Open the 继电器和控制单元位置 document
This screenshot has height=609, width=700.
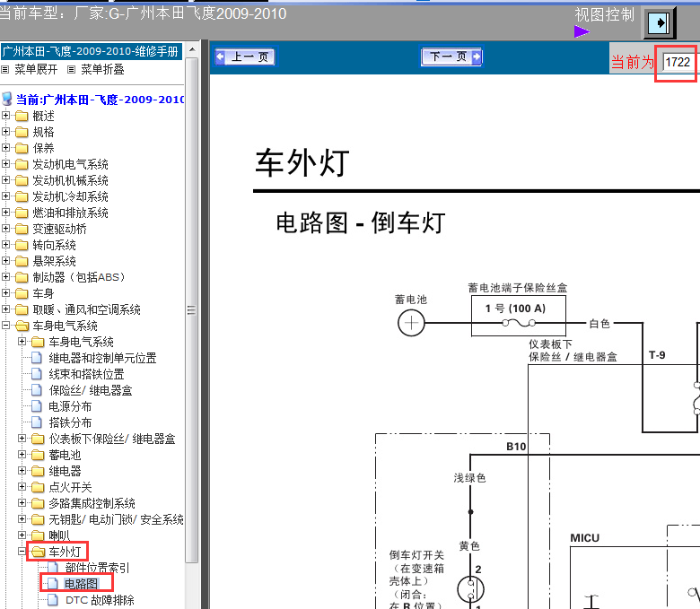[102, 358]
